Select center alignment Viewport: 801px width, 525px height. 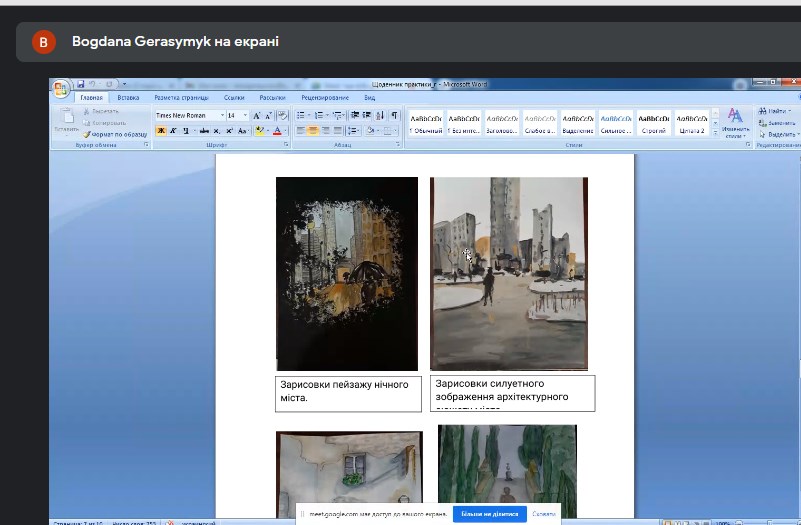click(313, 131)
